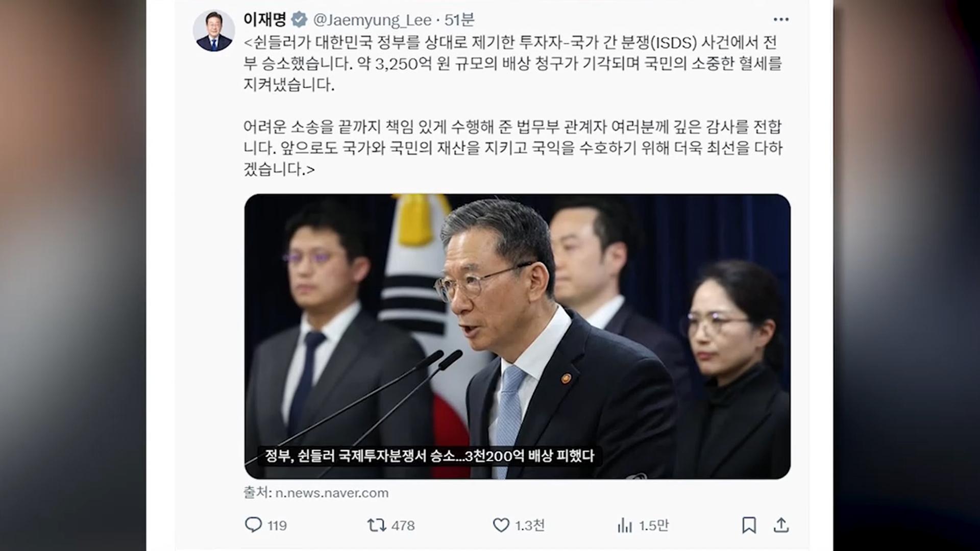Click the 1.3천 like count
This screenshot has width=980, height=551.
pos(530,525)
